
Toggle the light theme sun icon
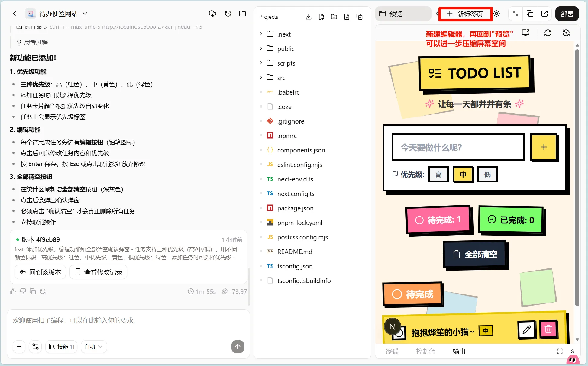(x=496, y=14)
